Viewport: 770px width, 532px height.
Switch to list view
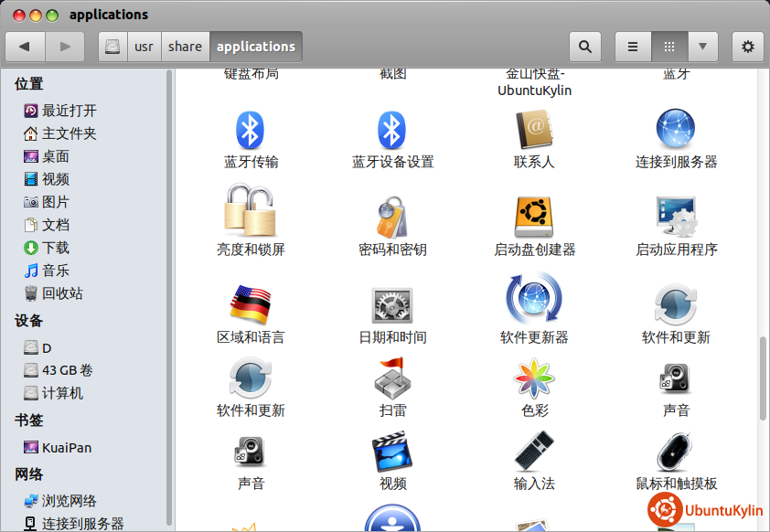click(633, 47)
